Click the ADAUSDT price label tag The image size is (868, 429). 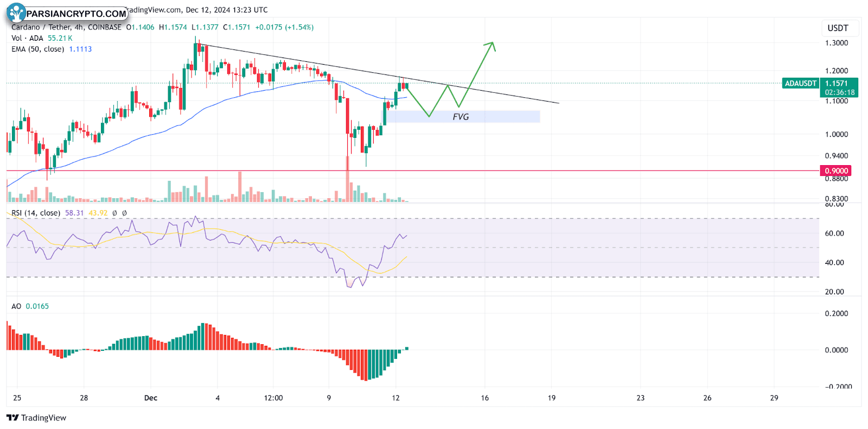coord(801,83)
